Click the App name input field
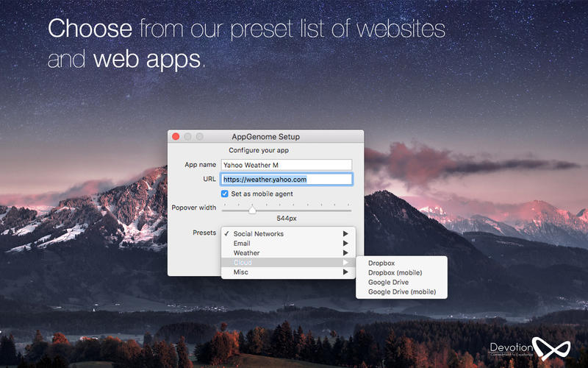Screen dimensions: 588x368 tap(287, 165)
